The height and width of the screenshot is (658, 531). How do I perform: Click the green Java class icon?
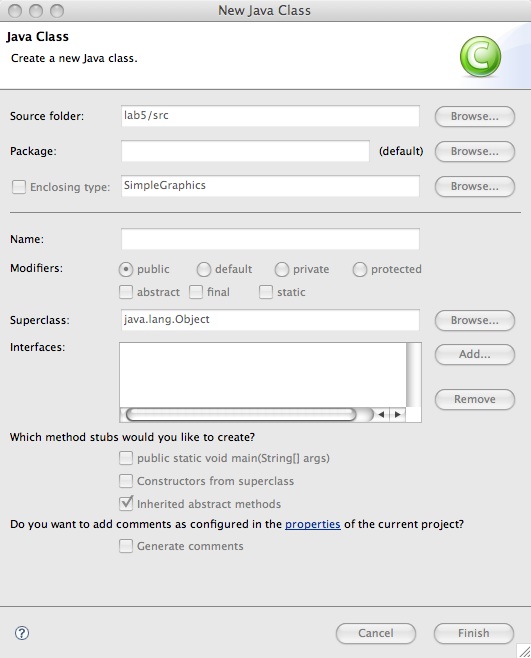[x=480, y=56]
